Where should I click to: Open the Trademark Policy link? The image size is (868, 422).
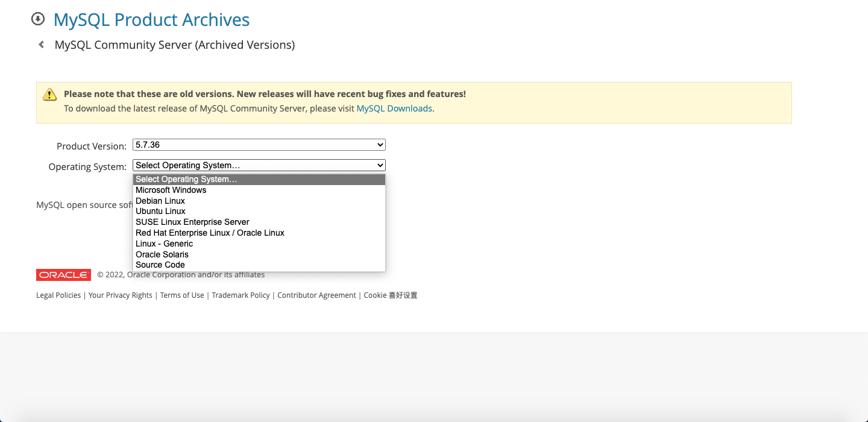click(241, 295)
